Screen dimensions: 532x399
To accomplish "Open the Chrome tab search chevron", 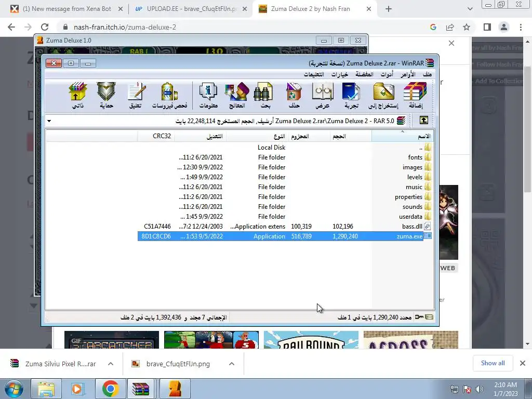I will tap(470, 9).
